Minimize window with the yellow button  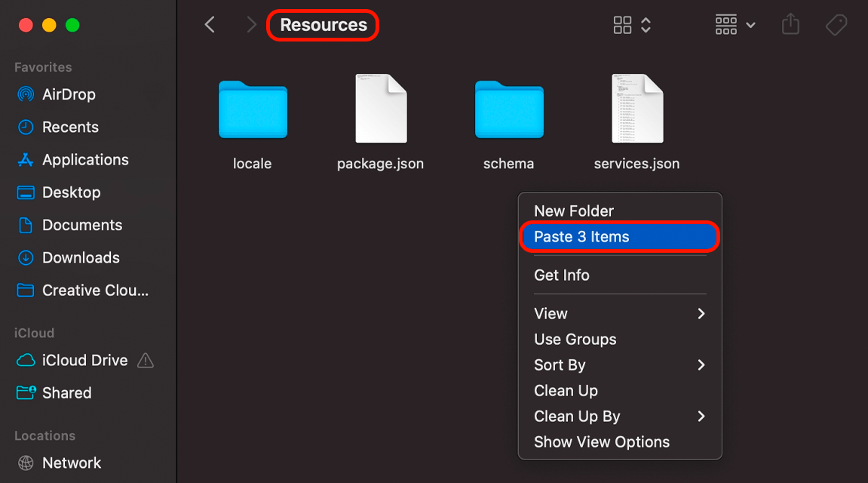pyautogui.click(x=49, y=26)
